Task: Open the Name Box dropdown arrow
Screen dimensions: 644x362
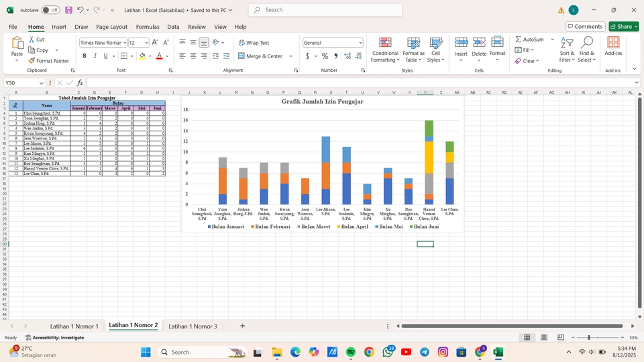Action: [41, 83]
